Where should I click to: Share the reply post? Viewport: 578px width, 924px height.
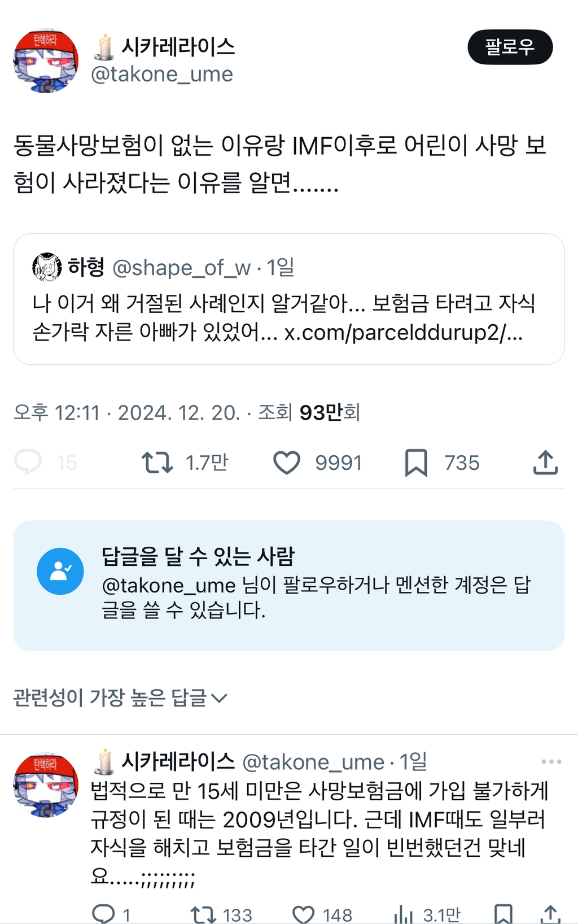pyautogui.click(x=550, y=913)
